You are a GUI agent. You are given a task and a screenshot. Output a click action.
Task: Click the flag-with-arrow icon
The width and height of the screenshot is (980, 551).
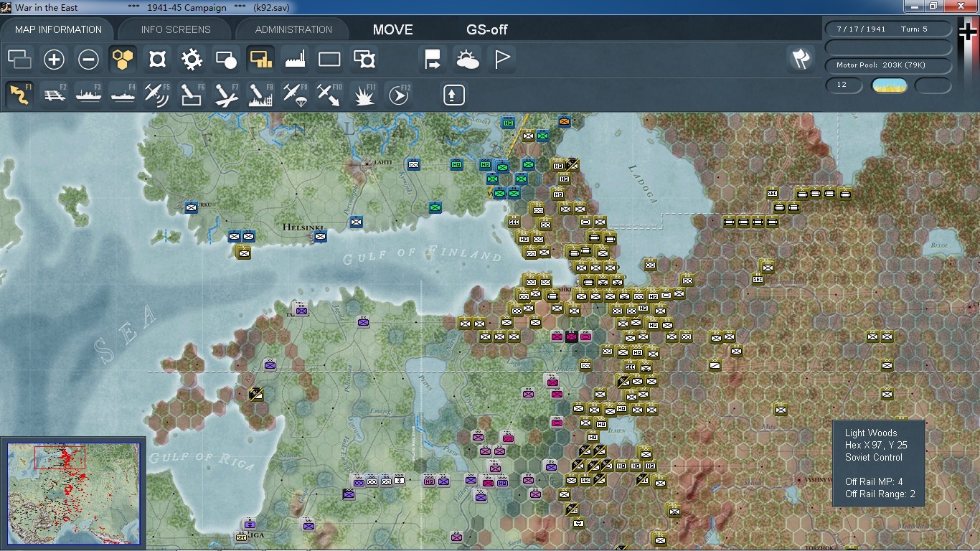tap(433, 60)
